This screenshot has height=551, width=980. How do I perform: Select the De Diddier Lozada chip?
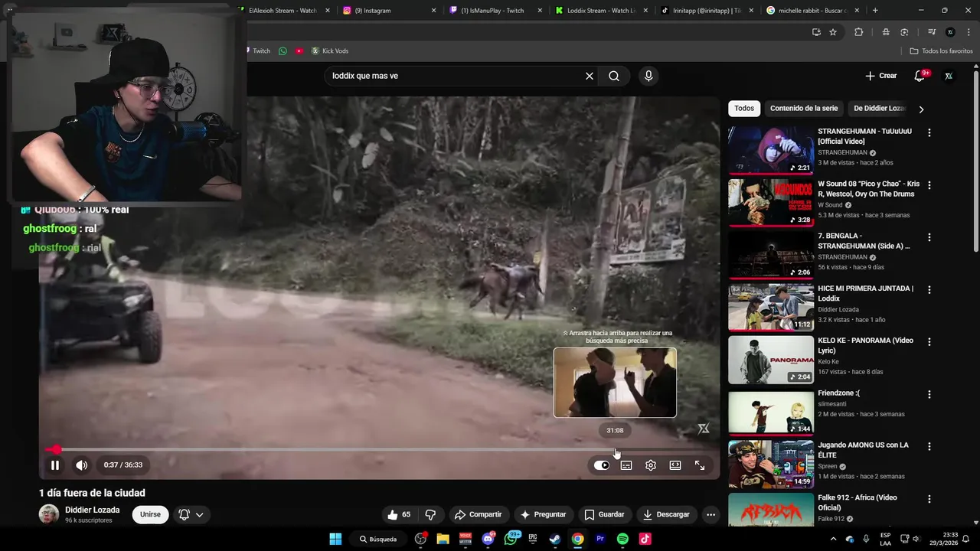pos(880,109)
